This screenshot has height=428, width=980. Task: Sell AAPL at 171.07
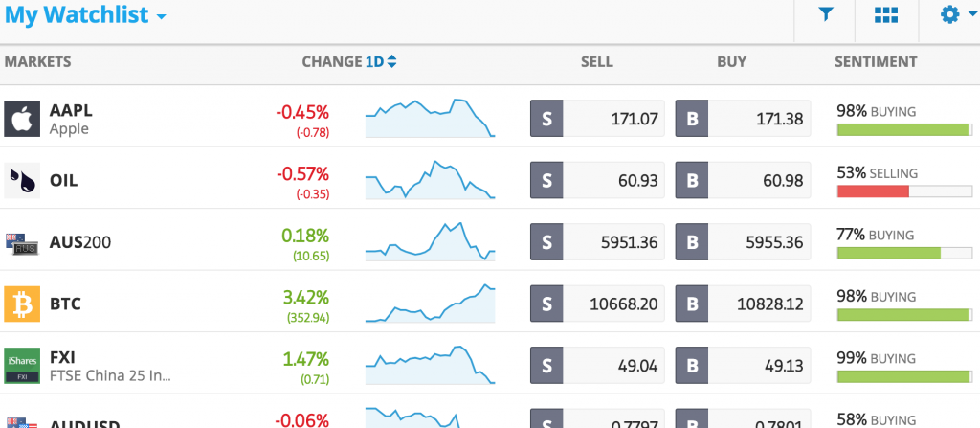[x=597, y=119]
